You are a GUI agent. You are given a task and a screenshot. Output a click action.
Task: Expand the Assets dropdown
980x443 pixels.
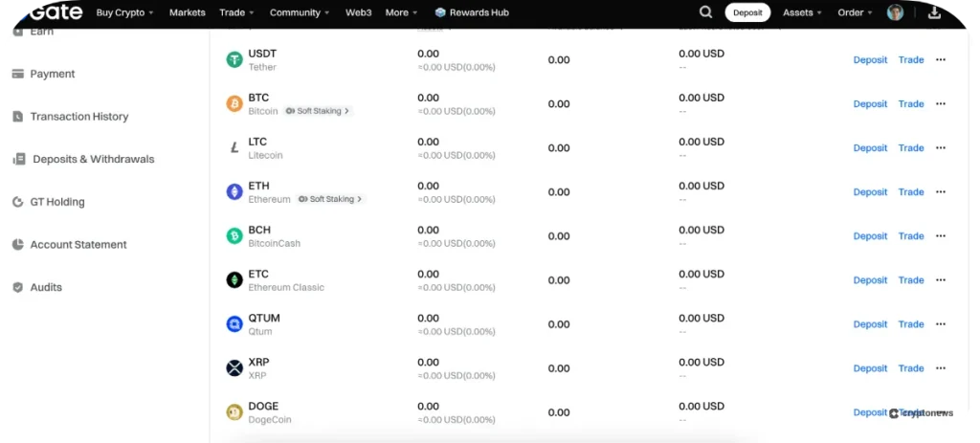(x=803, y=12)
